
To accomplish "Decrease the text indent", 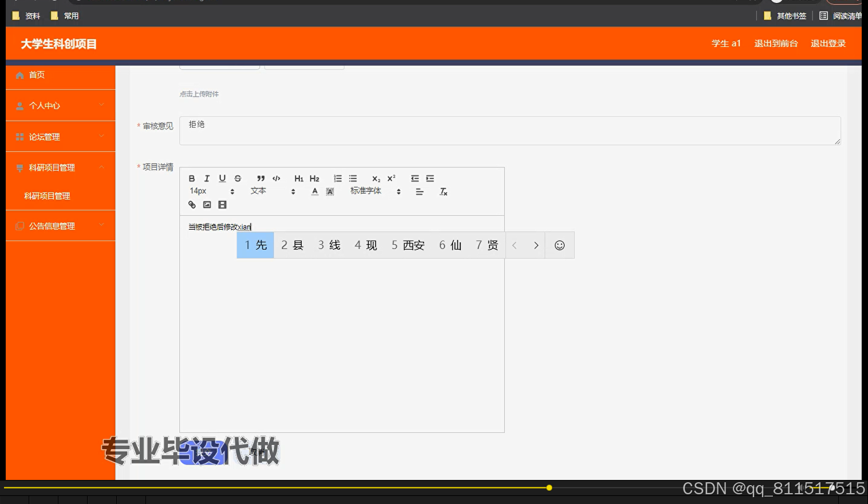I will click(x=415, y=179).
